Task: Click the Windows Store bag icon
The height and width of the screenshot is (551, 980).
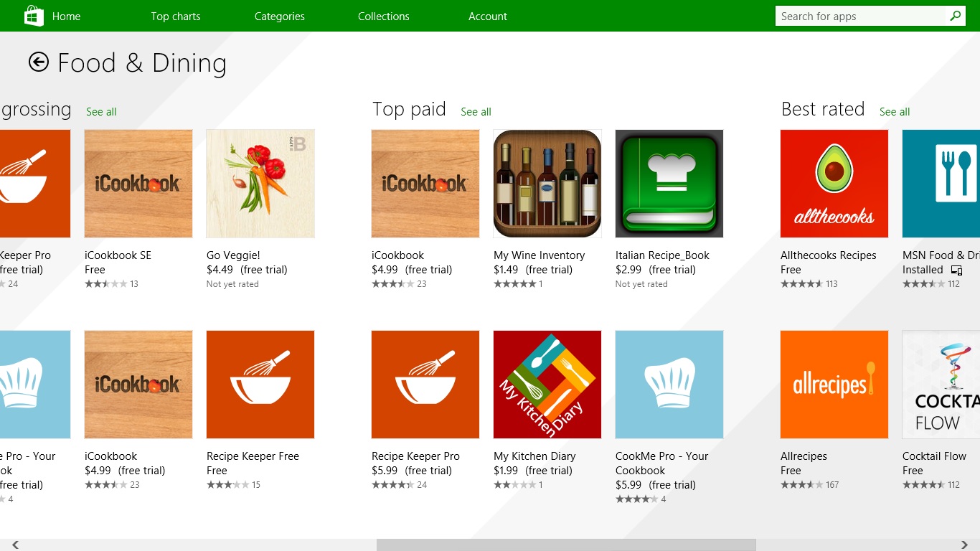Action: click(34, 16)
